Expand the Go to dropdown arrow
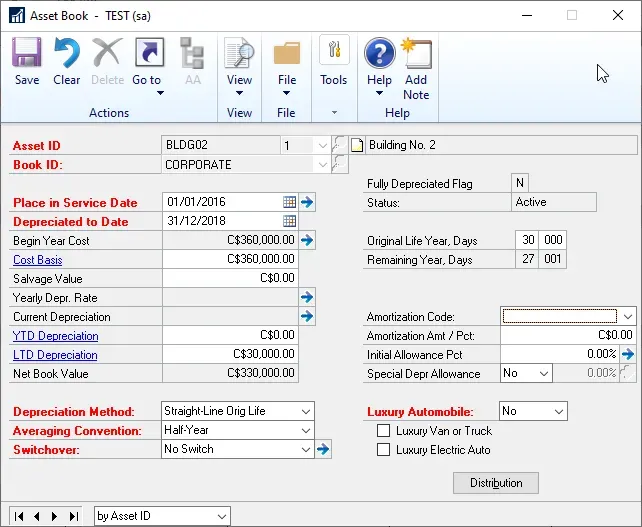Screen dimensions: 642x527 pos(160,93)
